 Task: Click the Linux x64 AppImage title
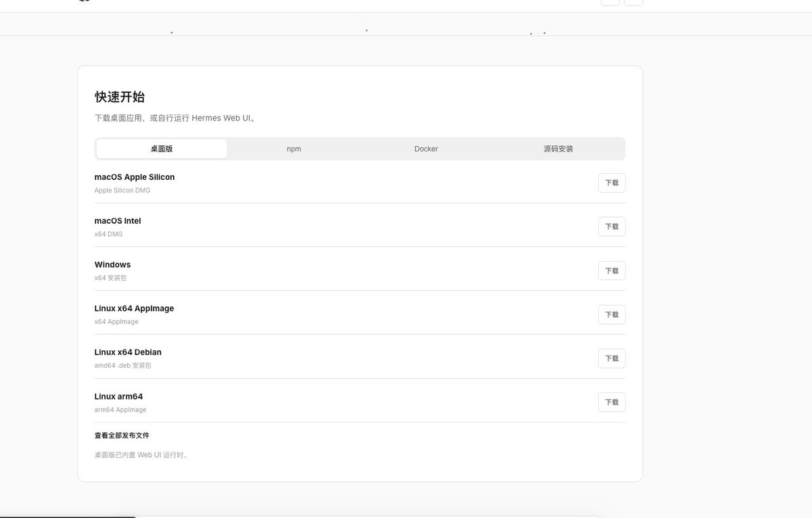[134, 308]
